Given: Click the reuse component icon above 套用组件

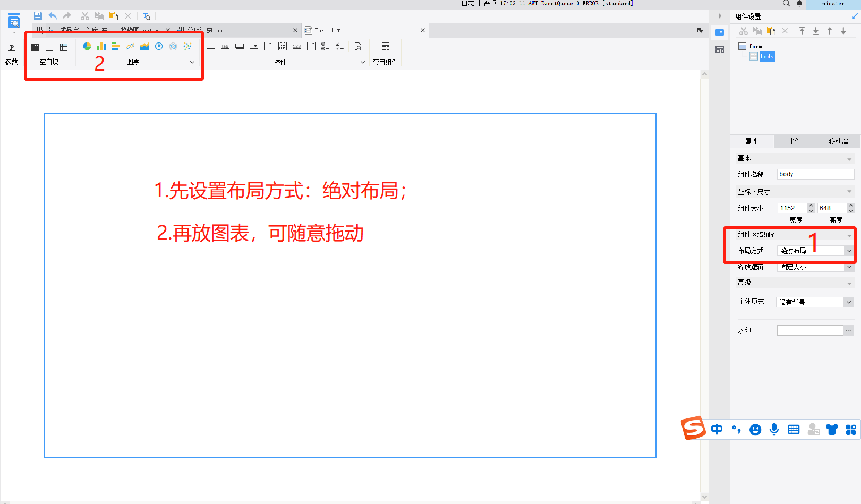Looking at the screenshot, I should (x=386, y=46).
